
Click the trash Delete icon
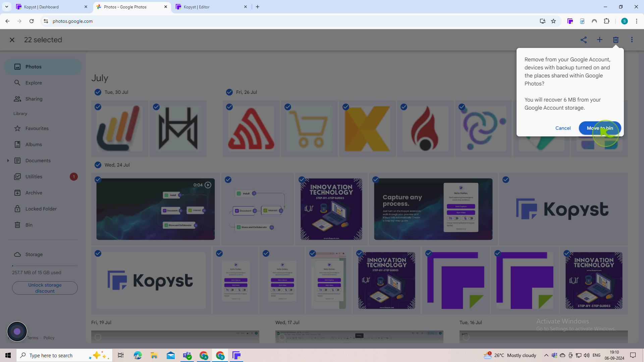point(616,40)
